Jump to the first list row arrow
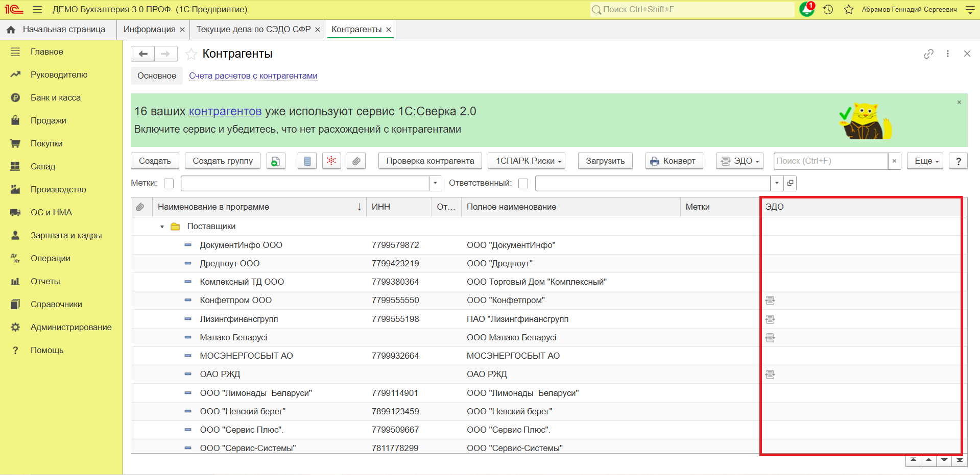980x475 pixels. [913, 460]
